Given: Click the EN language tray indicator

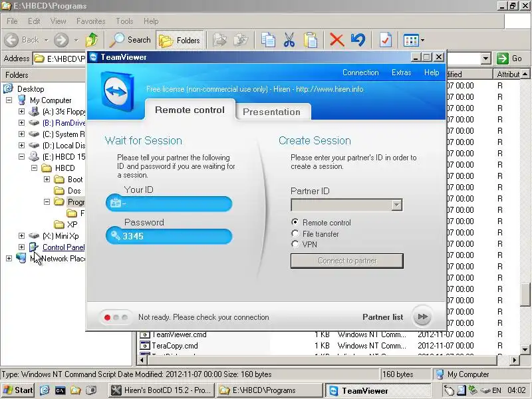Looking at the screenshot, I should point(496,390).
